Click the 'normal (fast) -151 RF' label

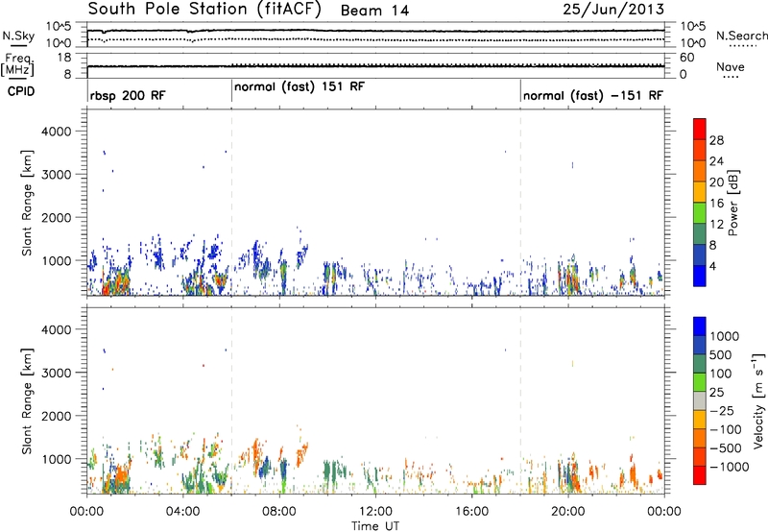[x=593, y=95]
